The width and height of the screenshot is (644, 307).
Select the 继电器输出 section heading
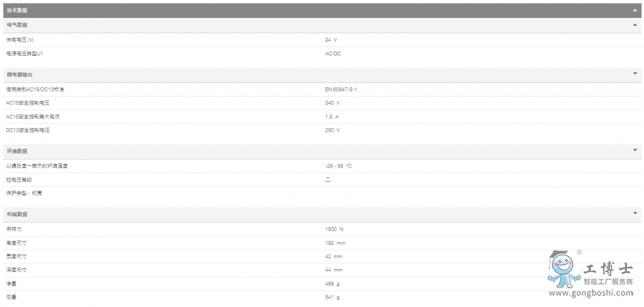(20, 74)
